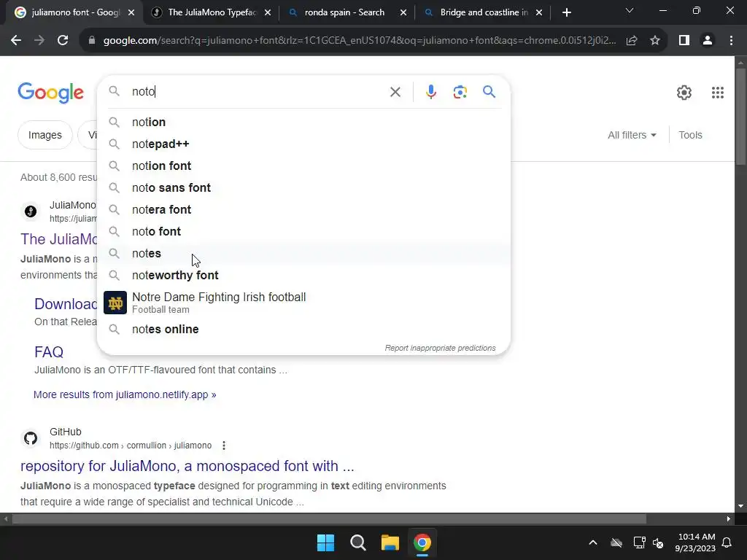Open the search Tools button

click(690, 135)
